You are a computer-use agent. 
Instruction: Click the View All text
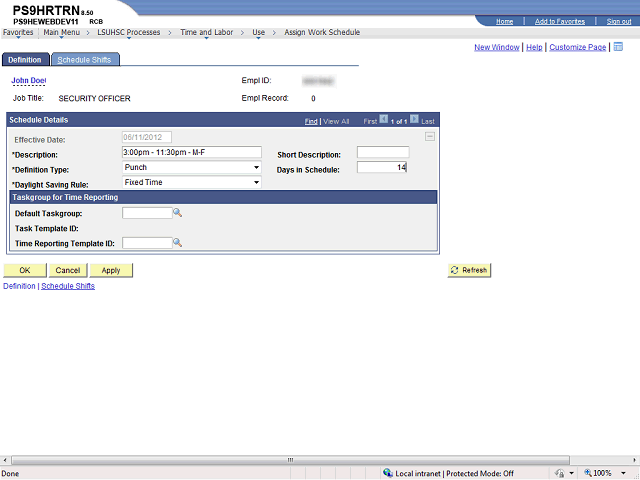336,121
